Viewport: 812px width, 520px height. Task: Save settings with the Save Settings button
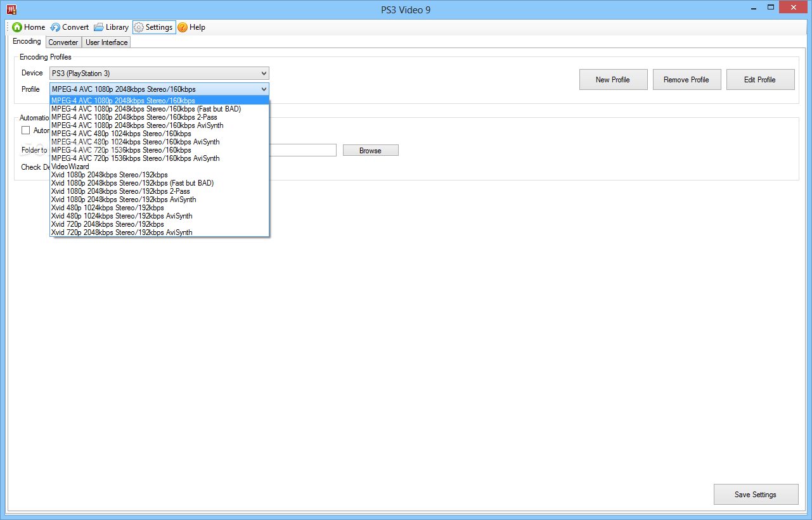[756, 495]
